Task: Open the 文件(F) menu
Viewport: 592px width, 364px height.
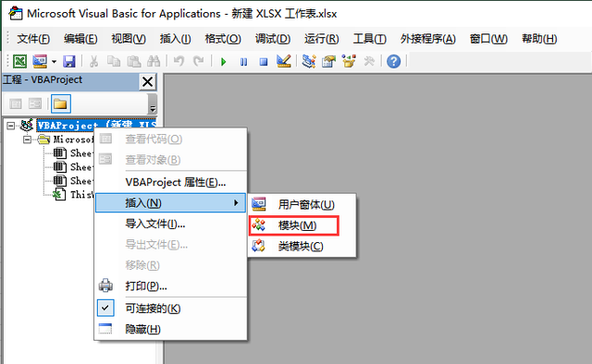Action: (33, 39)
